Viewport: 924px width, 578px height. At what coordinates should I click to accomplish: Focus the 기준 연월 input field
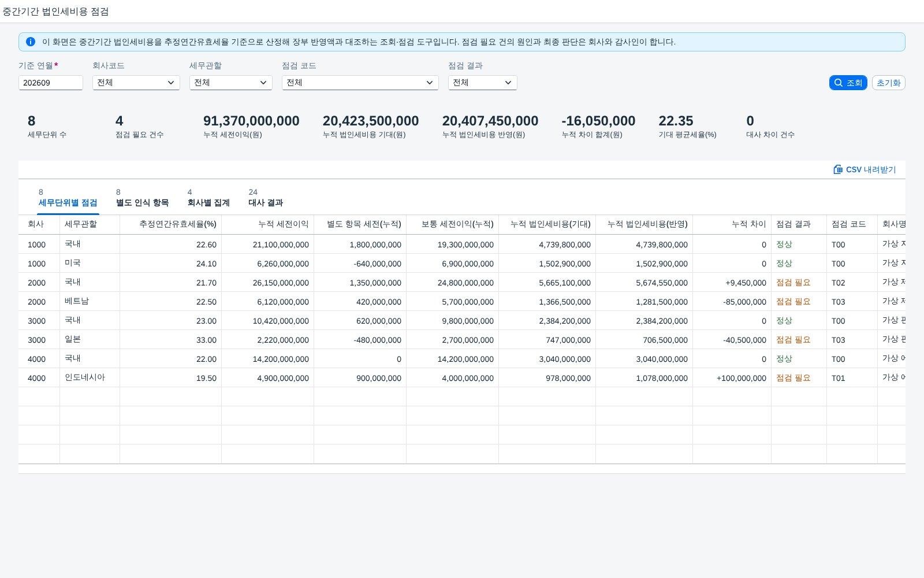click(x=51, y=83)
